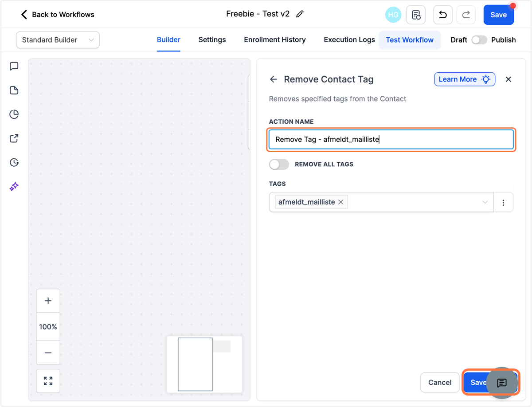Zoom in on the canvas
This screenshot has width=532, height=407.
coord(48,301)
